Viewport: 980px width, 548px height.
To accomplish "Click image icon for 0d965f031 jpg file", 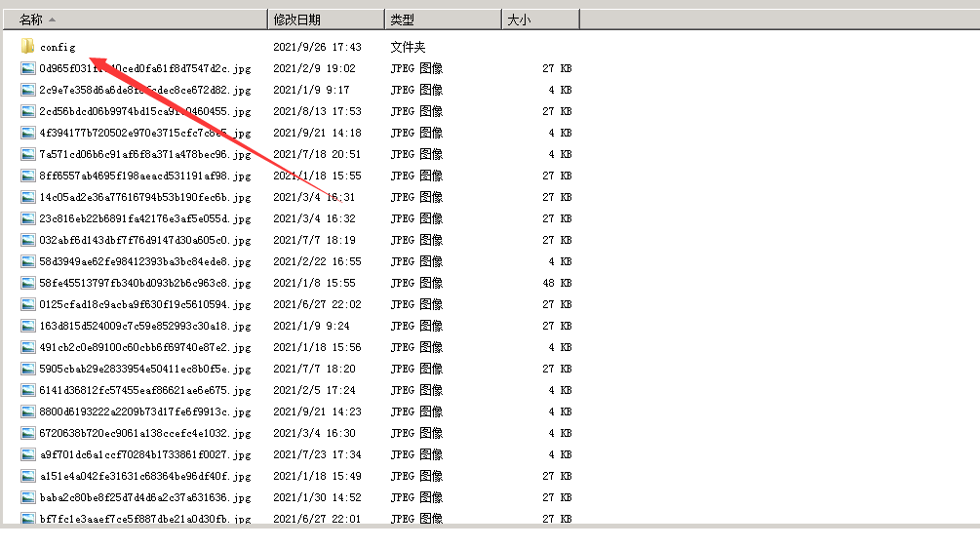I will (x=28, y=68).
